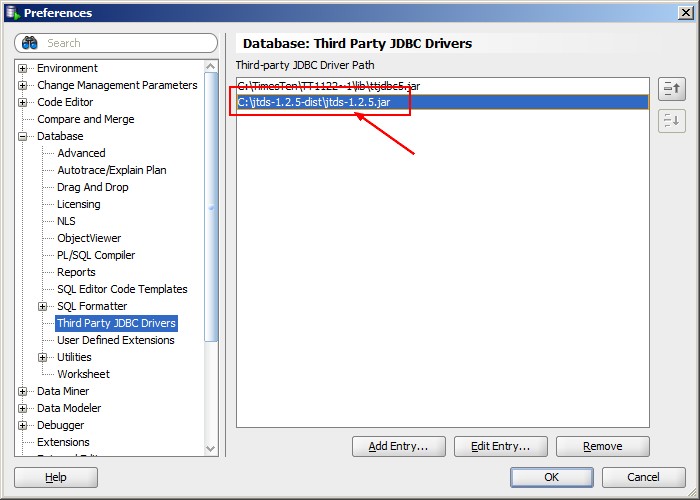Select User Defined Extensions item

tap(115, 340)
